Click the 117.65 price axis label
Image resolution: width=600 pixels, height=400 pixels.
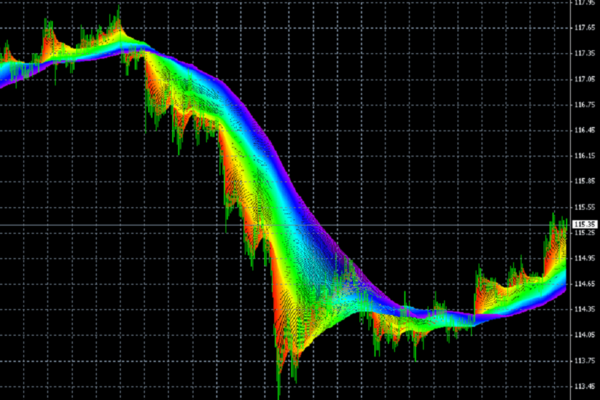(x=585, y=28)
